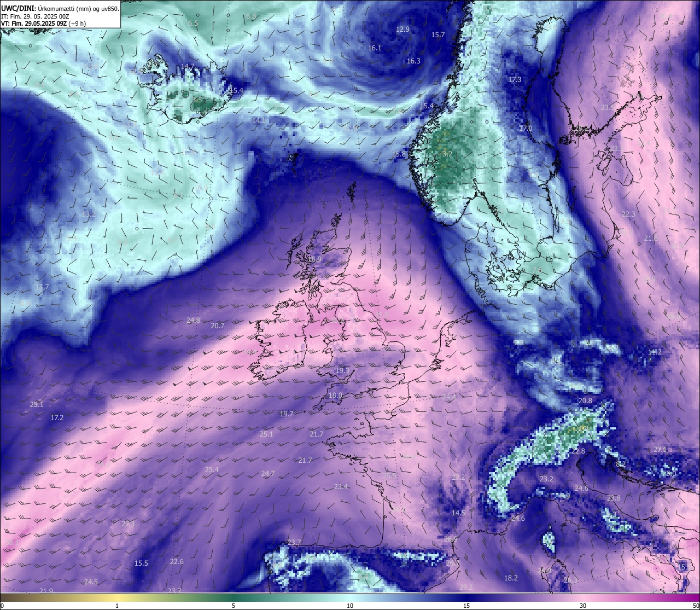Click the color scale tick label 10

350,606
